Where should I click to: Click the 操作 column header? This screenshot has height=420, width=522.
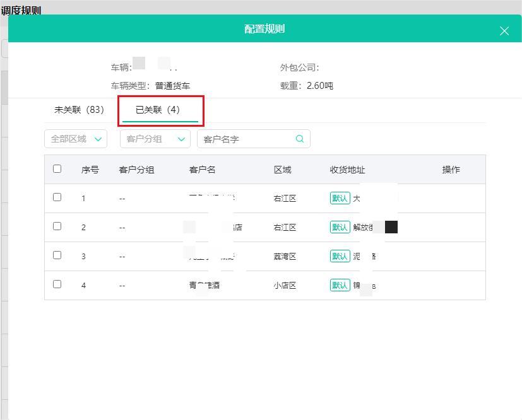(450, 168)
